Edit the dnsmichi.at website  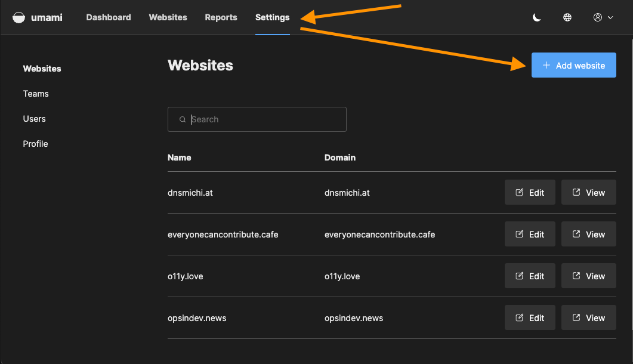[529, 193]
